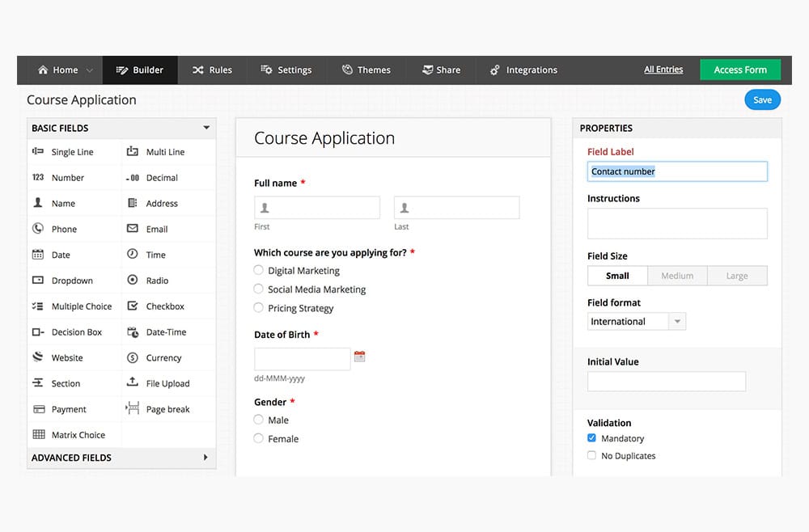
Task: Open the Themes tab
Action: [366, 70]
